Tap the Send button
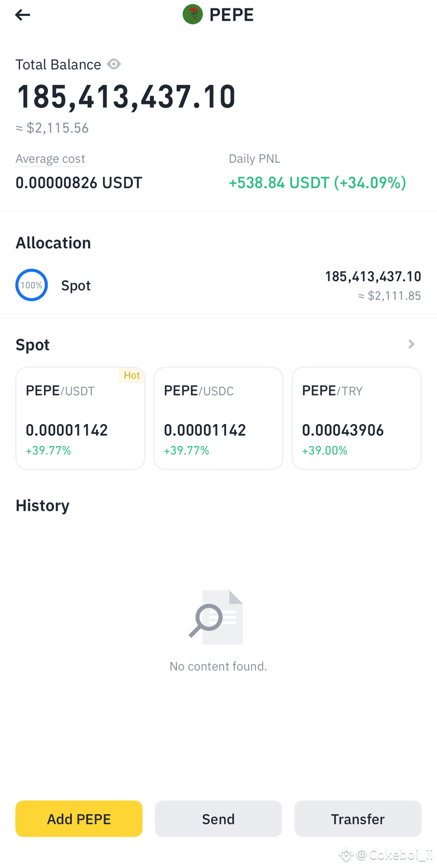 [218, 819]
